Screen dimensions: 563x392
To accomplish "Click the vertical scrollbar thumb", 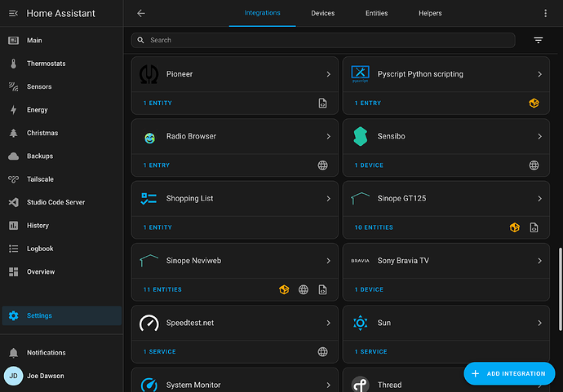I will pos(560,289).
